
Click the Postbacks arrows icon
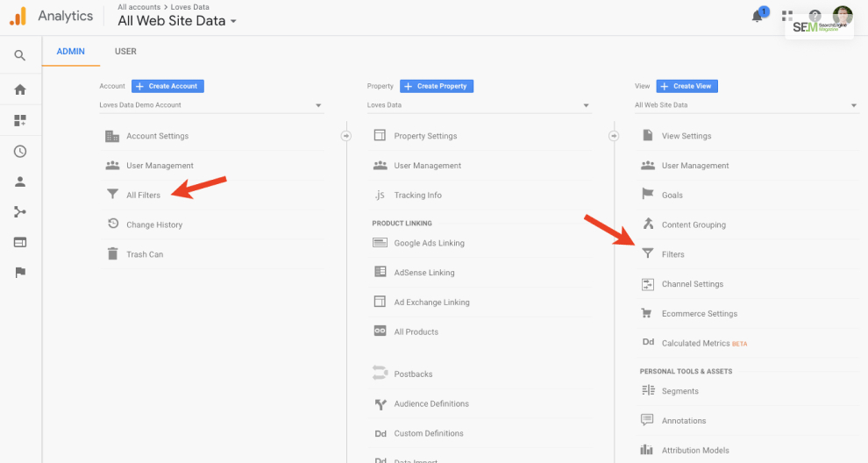tap(380, 373)
